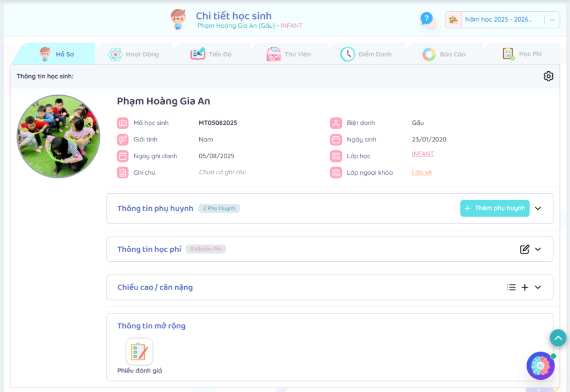Expand the Chiều cao / cân nặng section
The image size is (570, 392).
pos(538,287)
